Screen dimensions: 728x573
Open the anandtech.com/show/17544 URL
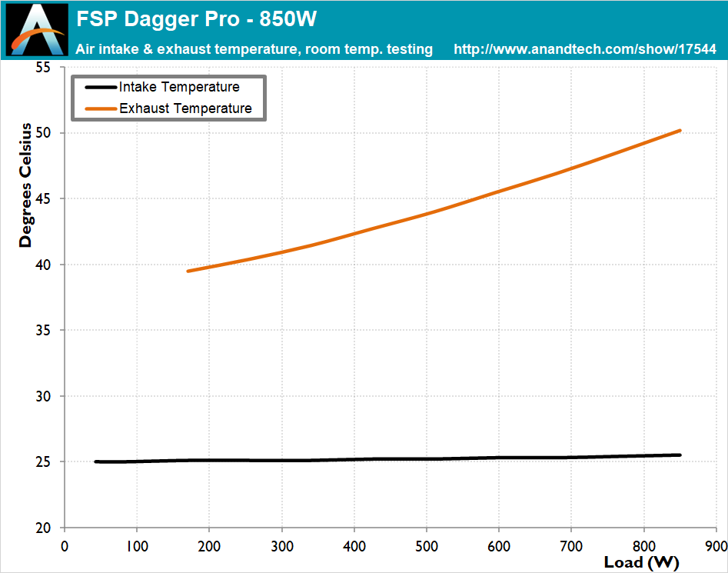point(585,49)
